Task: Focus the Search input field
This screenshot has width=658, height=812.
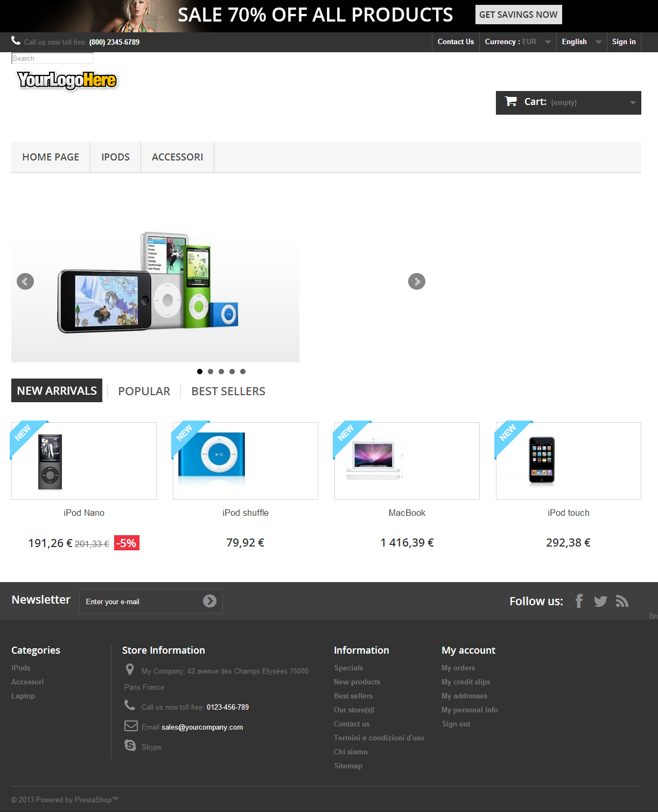Action: tap(52, 58)
